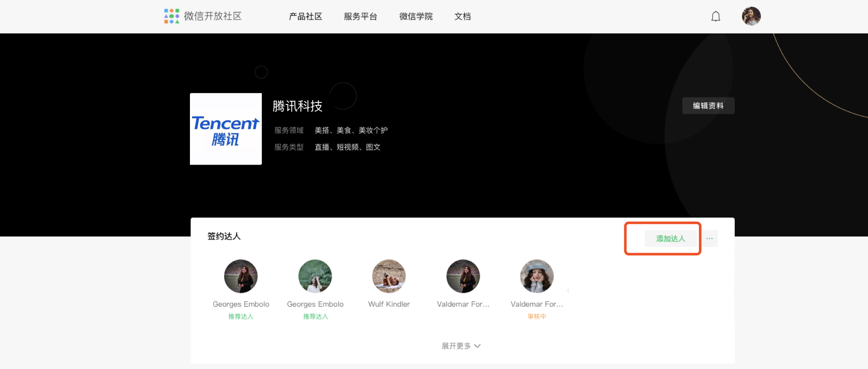This screenshot has width=868, height=369.
Task: Open the 服务平台 menu
Action: [360, 17]
